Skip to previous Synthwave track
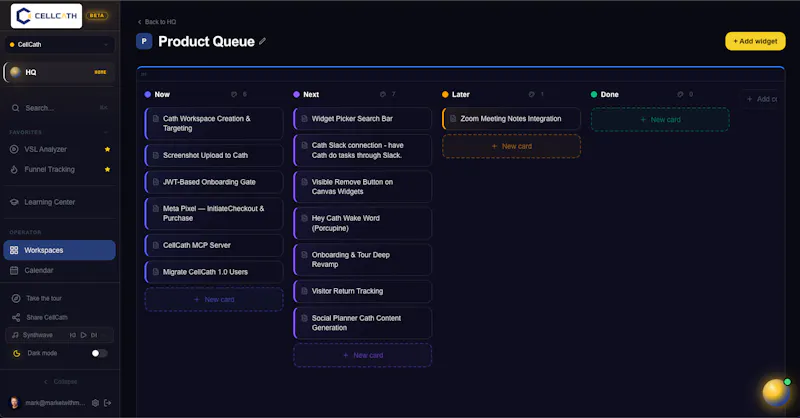This screenshot has width=800, height=418. (x=72, y=335)
